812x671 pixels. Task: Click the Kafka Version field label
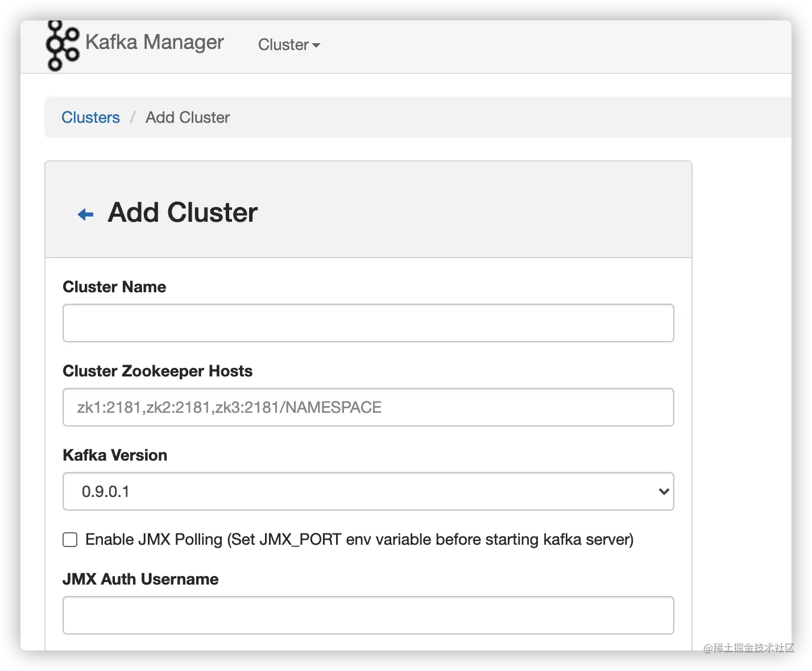click(115, 455)
